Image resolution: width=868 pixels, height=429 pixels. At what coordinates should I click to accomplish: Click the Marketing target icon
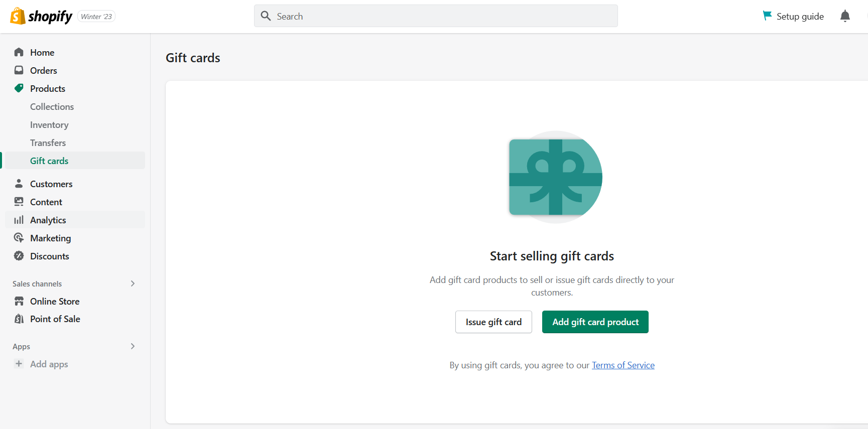(x=19, y=238)
